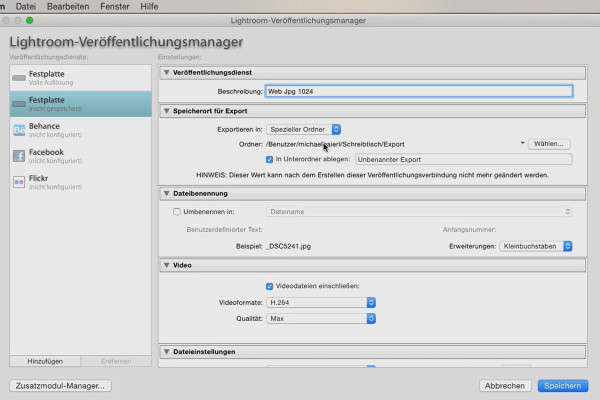Click the unsaved Festplatte service icon
The width and height of the screenshot is (600, 400).
(19, 104)
